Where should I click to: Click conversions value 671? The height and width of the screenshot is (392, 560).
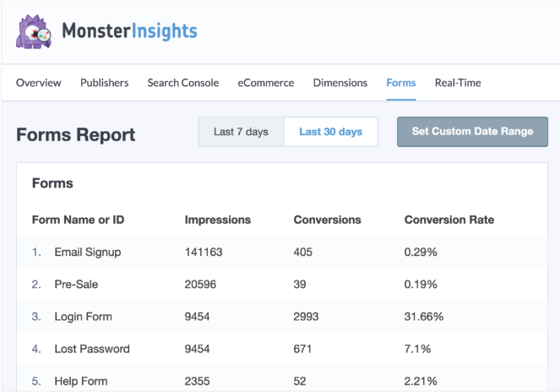(x=302, y=349)
